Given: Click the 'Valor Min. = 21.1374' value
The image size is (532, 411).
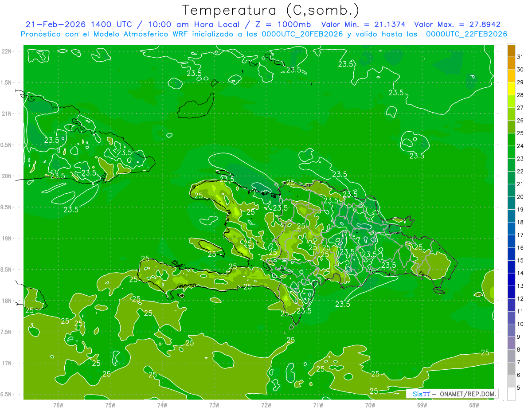Looking at the screenshot, I should pos(363,24).
